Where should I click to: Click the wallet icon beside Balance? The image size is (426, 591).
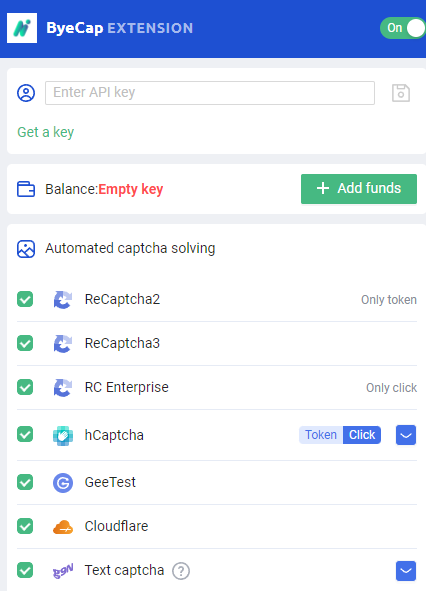[26, 189]
